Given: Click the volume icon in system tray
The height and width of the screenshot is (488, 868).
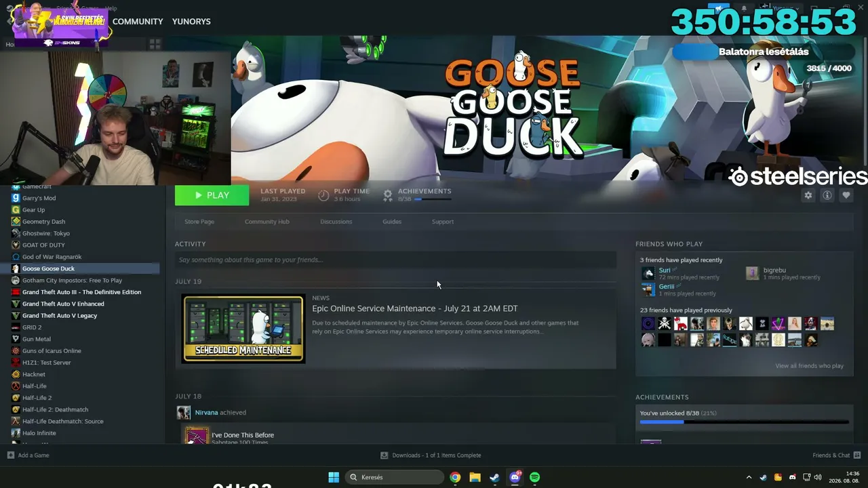Looking at the screenshot, I should 818,477.
